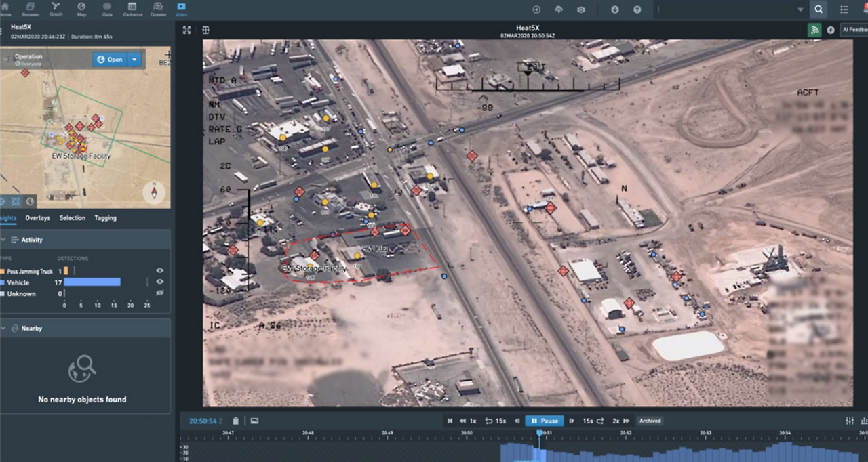Show hidden Unknown detections via eye icon
Screen dimensions: 868x462
pos(160,293)
